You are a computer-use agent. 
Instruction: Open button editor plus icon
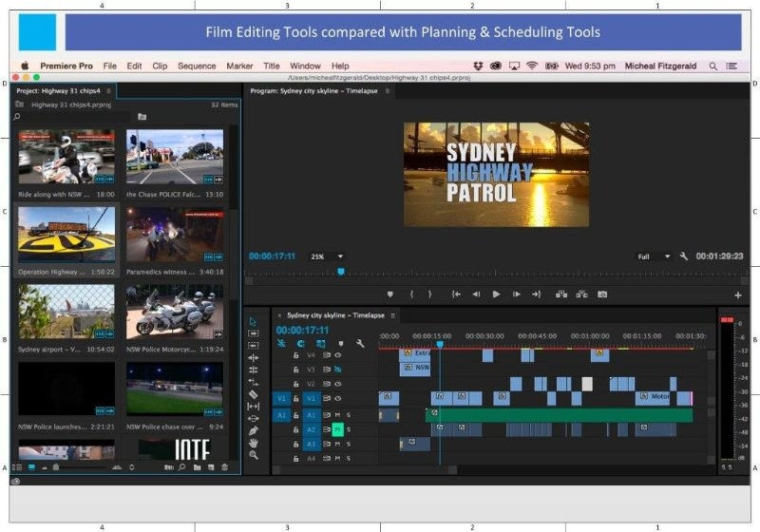tap(738, 295)
